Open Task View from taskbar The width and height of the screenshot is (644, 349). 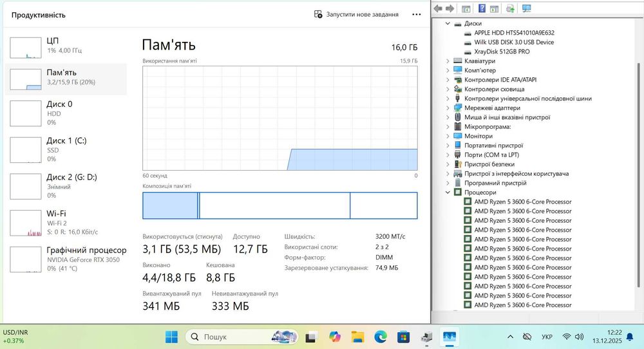[x=311, y=337]
